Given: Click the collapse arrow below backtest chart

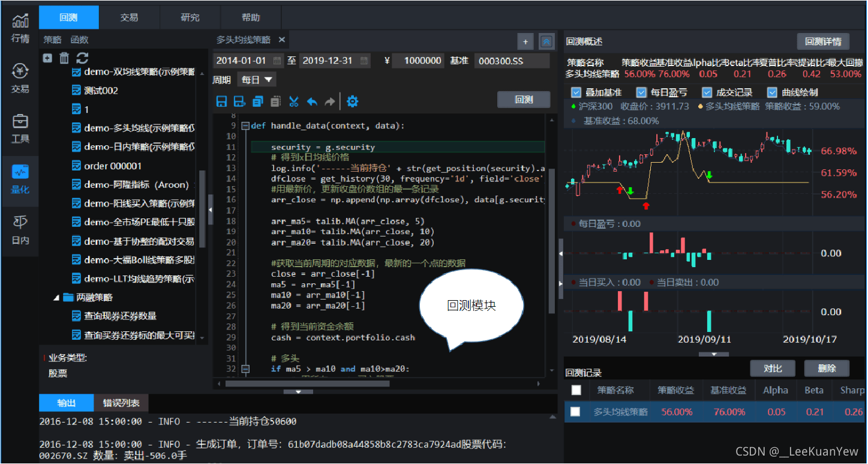Looking at the screenshot, I should pos(714,354).
